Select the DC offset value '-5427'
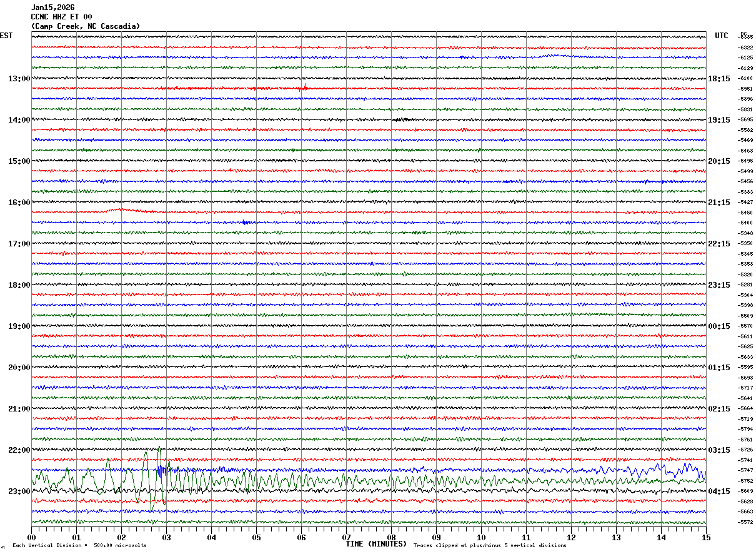 tap(745, 203)
